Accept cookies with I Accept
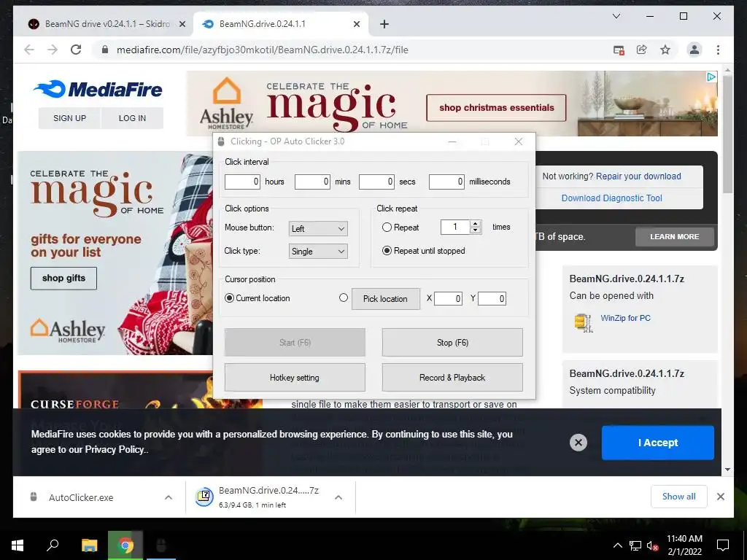The height and width of the screenshot is (560, 747). [657, 443]
